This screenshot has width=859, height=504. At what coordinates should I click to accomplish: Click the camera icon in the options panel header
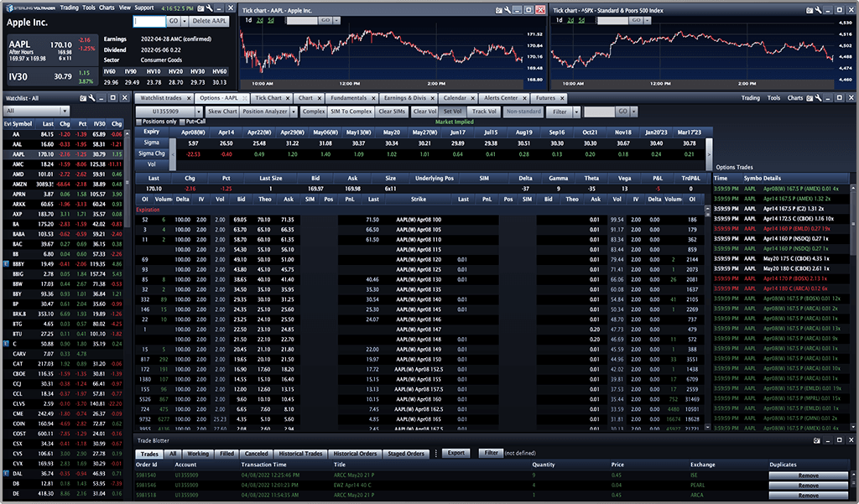coord(810,98)
